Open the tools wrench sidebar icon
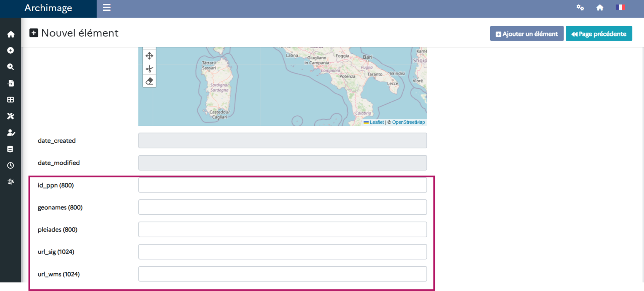This screenshot has width=644, height=291. tap(11, 116)
